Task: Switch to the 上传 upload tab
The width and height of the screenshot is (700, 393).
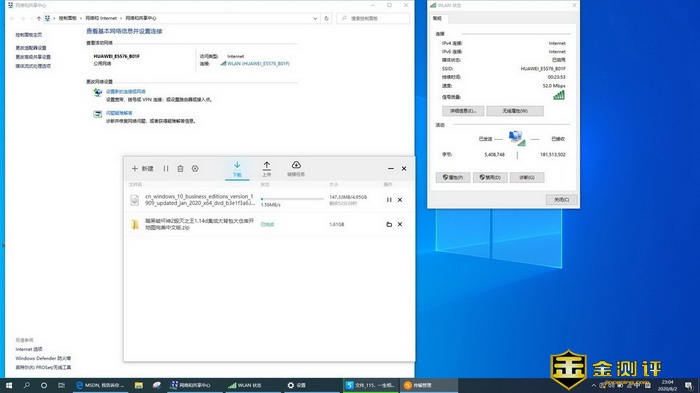Action: pos(267,169)
